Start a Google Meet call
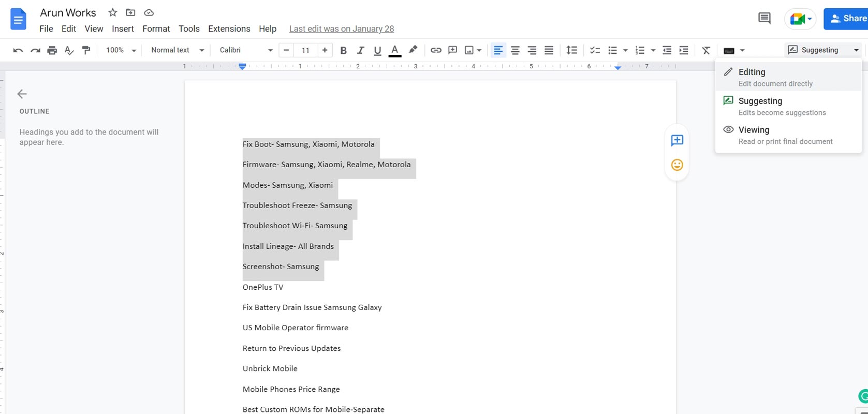The width and height of the screenshot is (868, 414). pyautogui.click(x=800, y=19)
